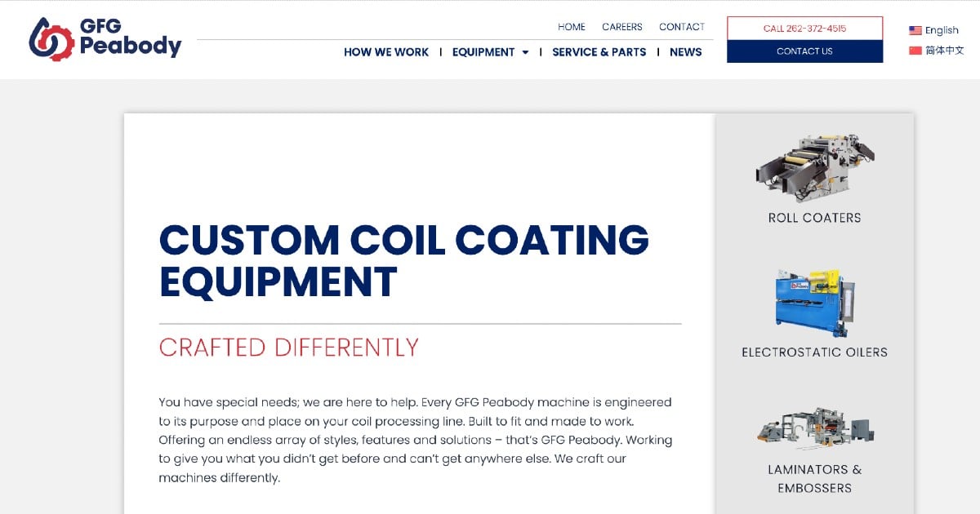Click the blue Contact Us button
The height and width of the screenshot is (514, 980).
[804, 51]
